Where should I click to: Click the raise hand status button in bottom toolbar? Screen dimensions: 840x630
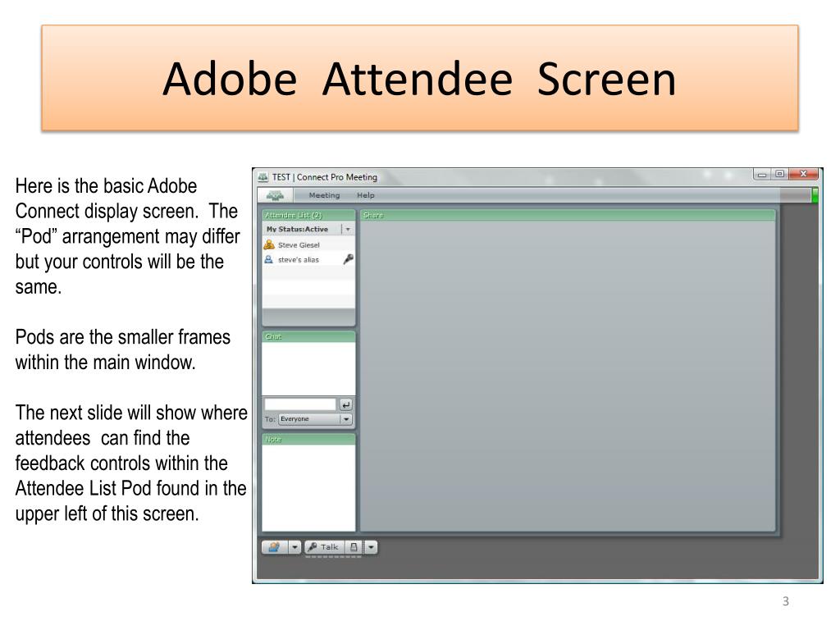pos(275,547)
